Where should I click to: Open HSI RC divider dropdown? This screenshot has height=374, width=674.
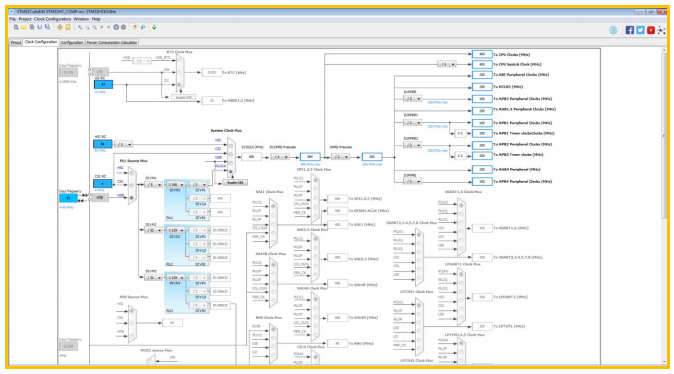pos(124,144)
